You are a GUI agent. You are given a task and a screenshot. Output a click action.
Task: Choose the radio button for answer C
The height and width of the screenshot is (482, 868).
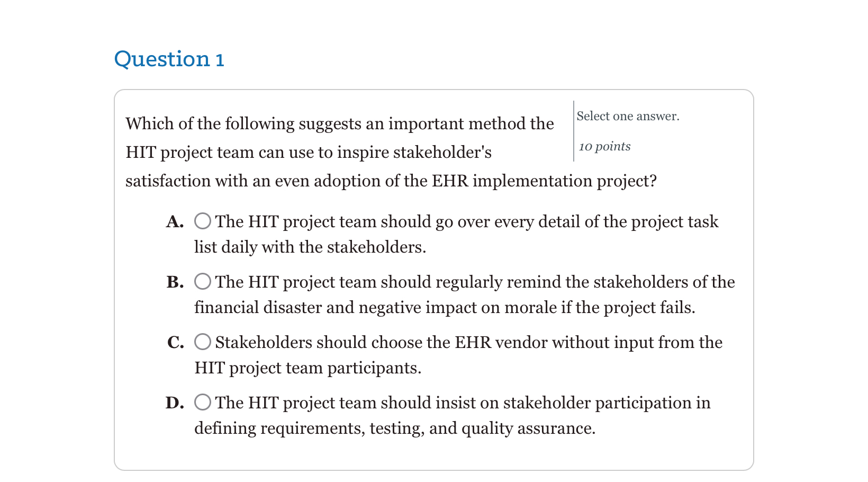(x=202, y=342)
